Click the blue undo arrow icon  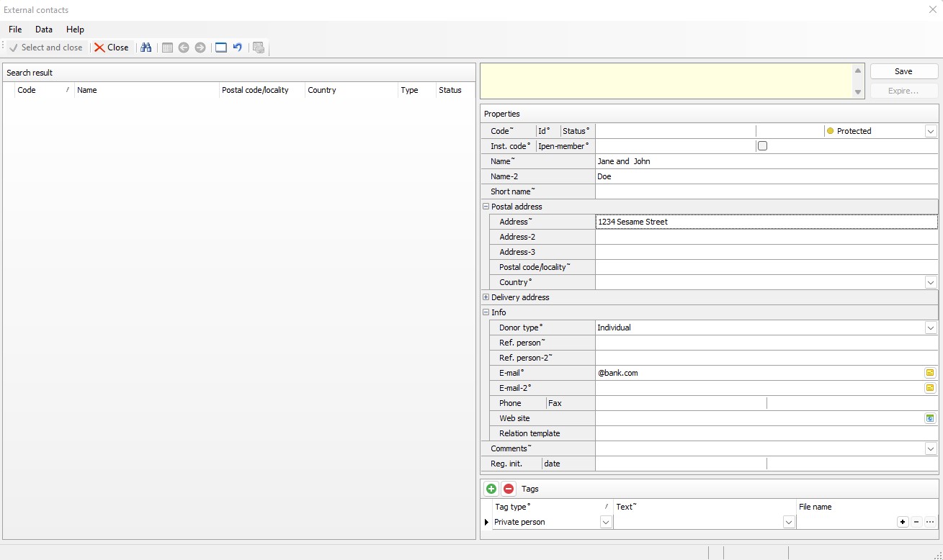(x=237, y=48)
